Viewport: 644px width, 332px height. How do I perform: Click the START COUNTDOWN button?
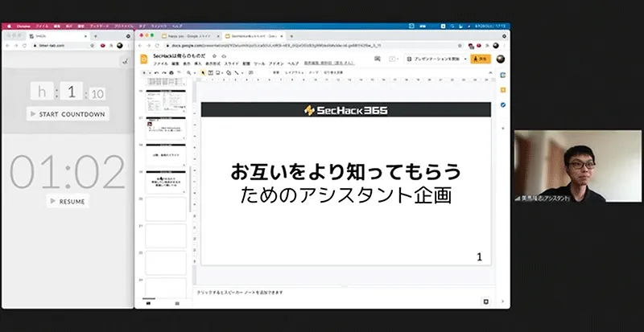pos(68,114)
